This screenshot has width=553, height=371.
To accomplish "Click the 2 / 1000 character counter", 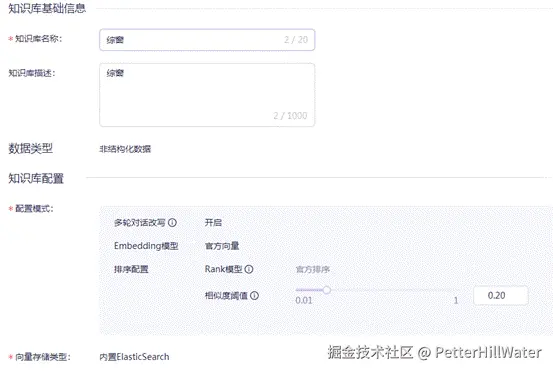I will point(290,115).
